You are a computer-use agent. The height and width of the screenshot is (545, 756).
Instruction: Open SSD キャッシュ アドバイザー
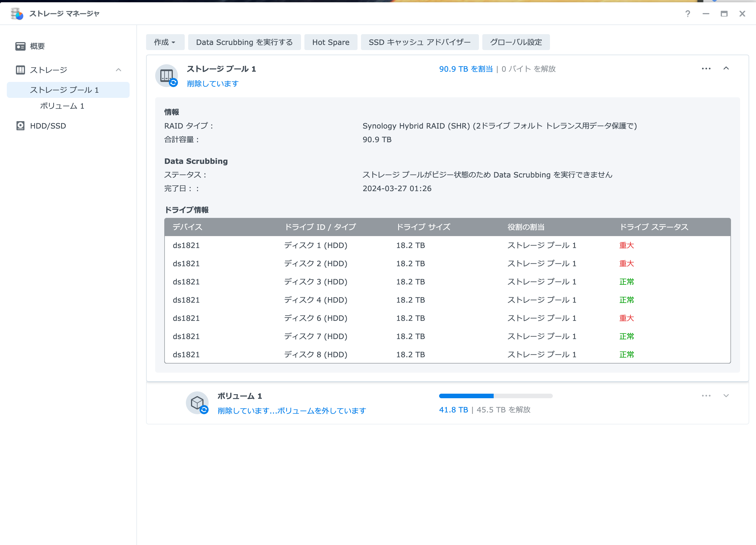419,42
